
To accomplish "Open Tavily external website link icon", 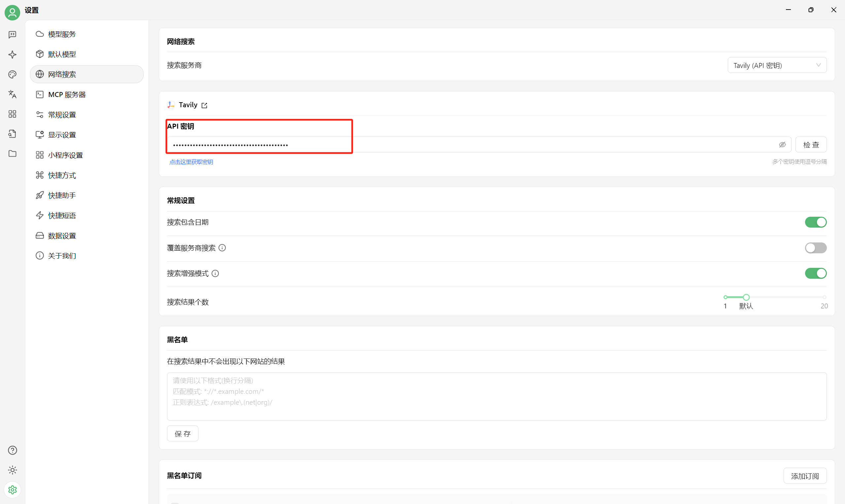I will point(204,105).
